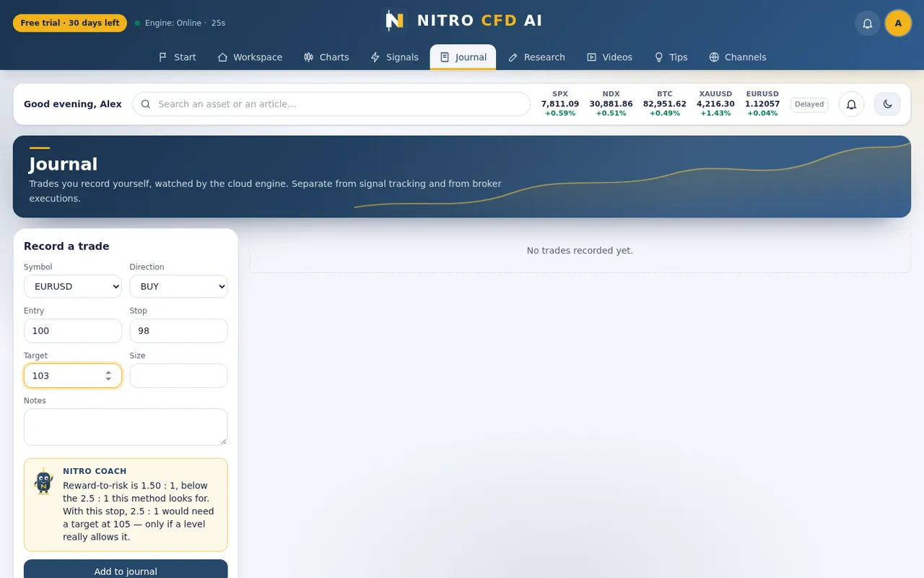Click the XAUUSD ticker quote

point(715,104)
